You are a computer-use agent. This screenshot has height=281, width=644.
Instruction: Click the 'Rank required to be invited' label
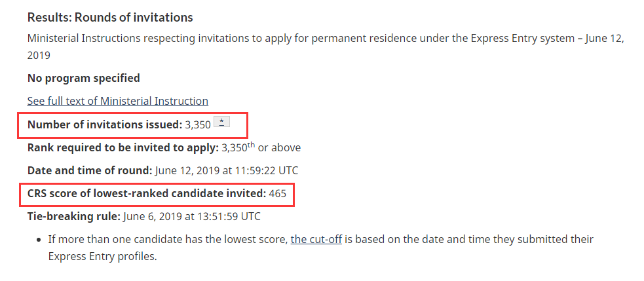click(123, 147)
